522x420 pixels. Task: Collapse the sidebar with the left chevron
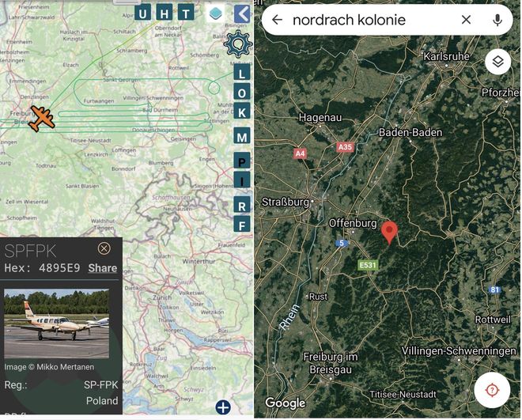242,14
